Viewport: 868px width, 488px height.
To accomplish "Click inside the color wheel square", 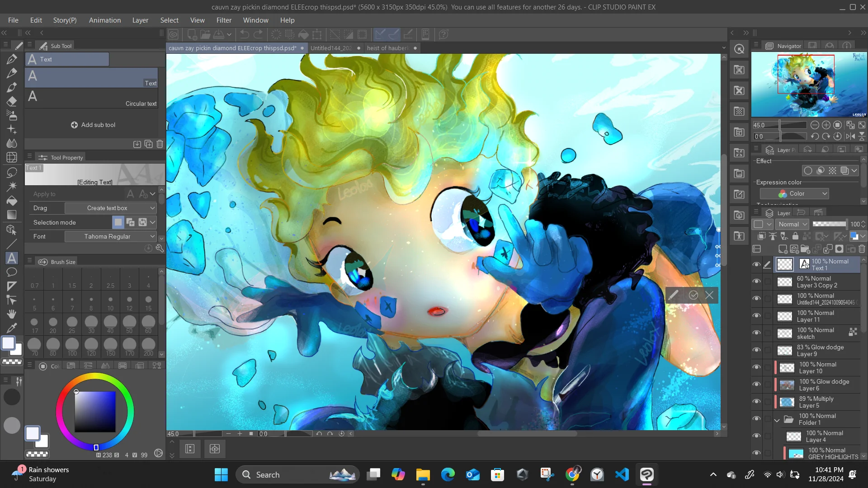I will pos(95,411).
